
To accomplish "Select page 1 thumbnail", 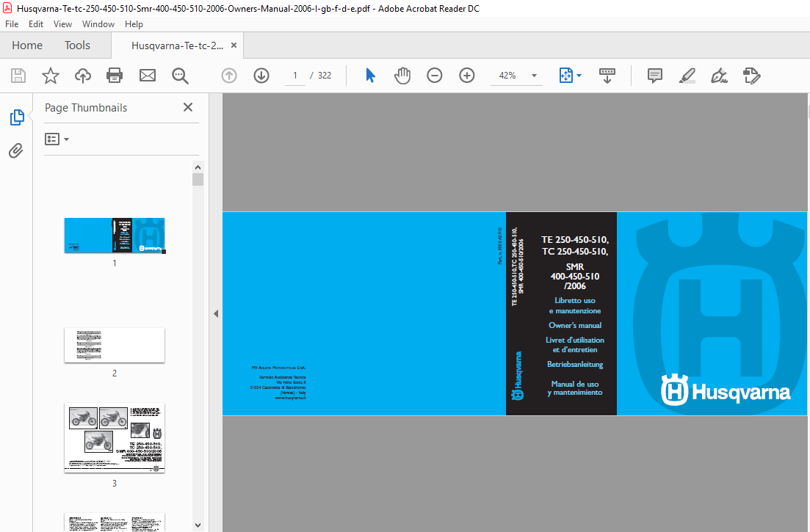I will pyautogui.click(x=115, y=236).
